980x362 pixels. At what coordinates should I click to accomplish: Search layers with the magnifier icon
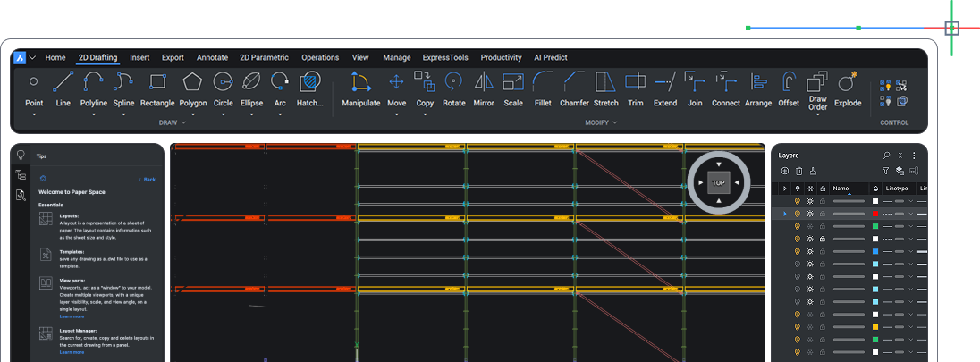tap(886, 155)
